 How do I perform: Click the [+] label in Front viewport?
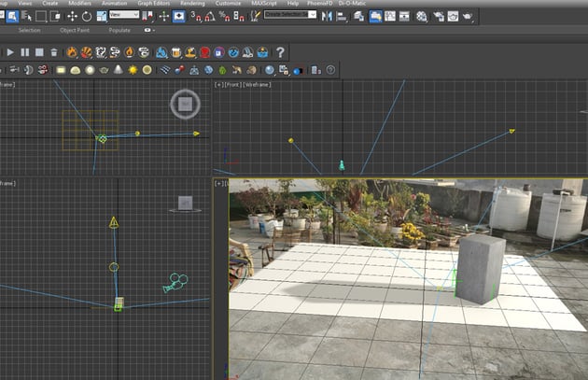(218, 85)
